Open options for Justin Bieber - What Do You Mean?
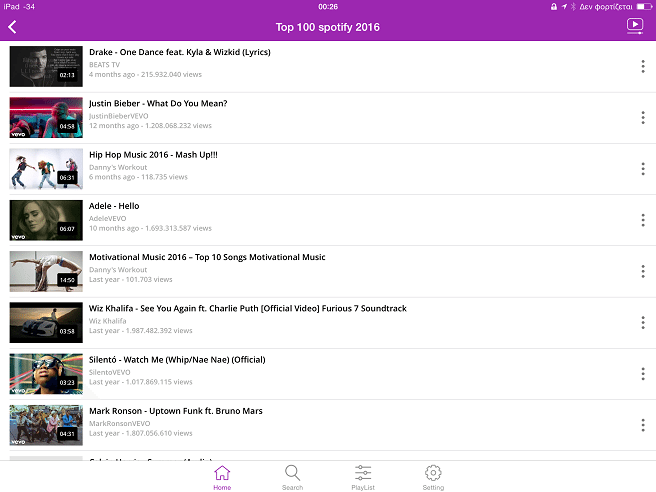Screen dimensions: 656x492 [x=643, y=118]
